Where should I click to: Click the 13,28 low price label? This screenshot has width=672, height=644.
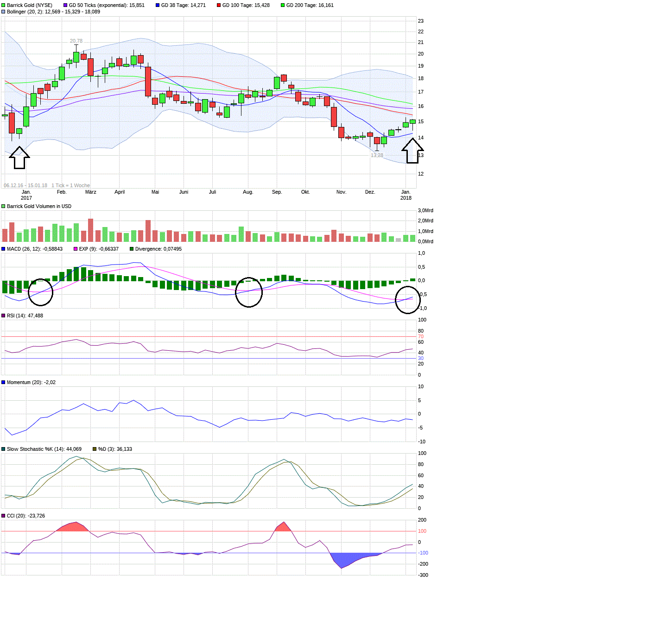coord(377,156)
